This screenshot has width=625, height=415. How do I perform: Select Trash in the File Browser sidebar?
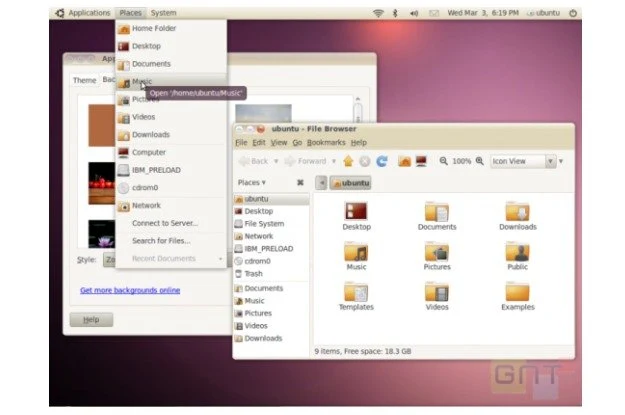[254, 273]
